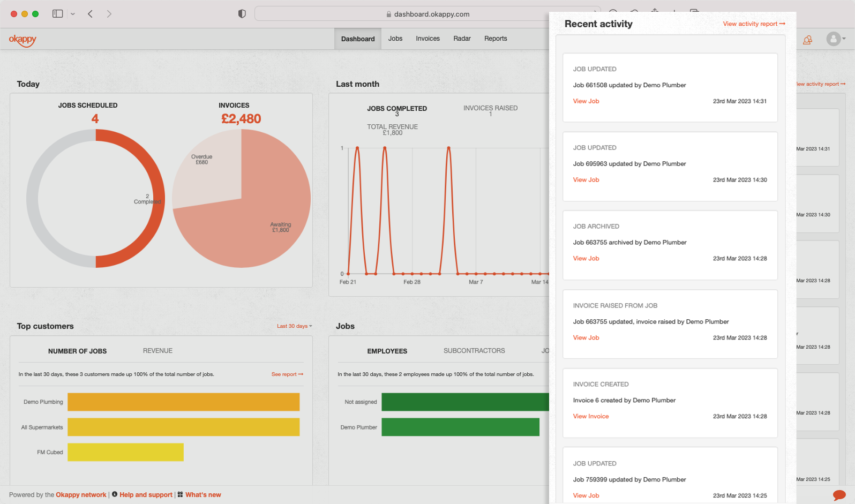
Task: Click 'Job 695963 updated by Demo Plumber' text
Action: tap(629, 164)
